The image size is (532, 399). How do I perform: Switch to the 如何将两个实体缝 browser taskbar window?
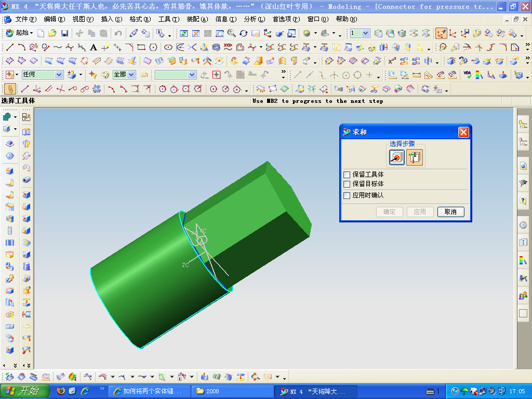click(x=149, y=391)
